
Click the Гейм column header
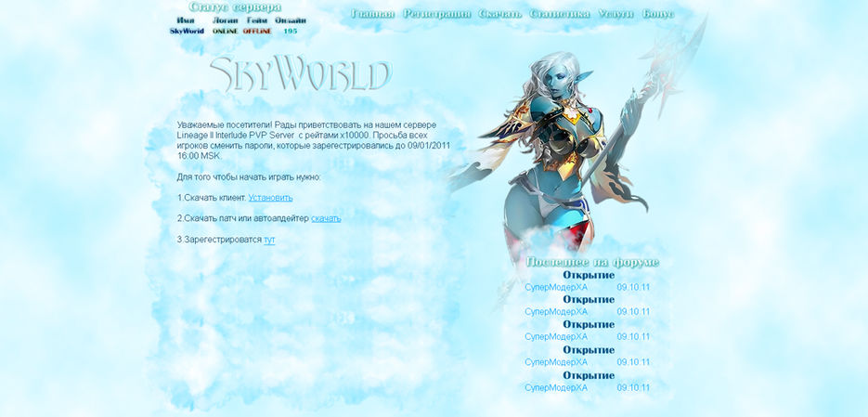click(x=257, y=20)
